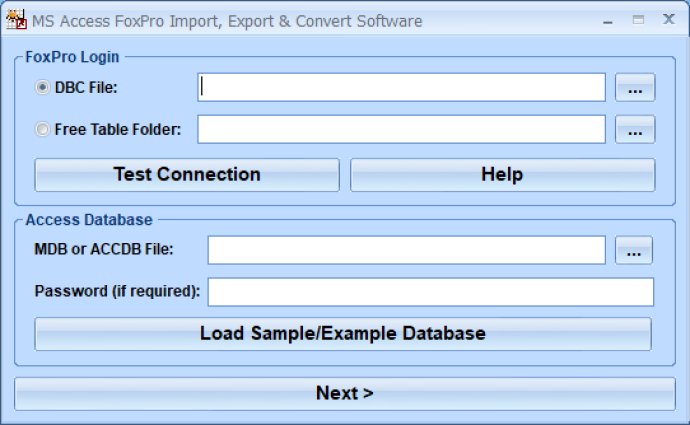Click the MDB or ACCDB File field
The height and width of the screenshot is (425, 690).
coord(407,250)
